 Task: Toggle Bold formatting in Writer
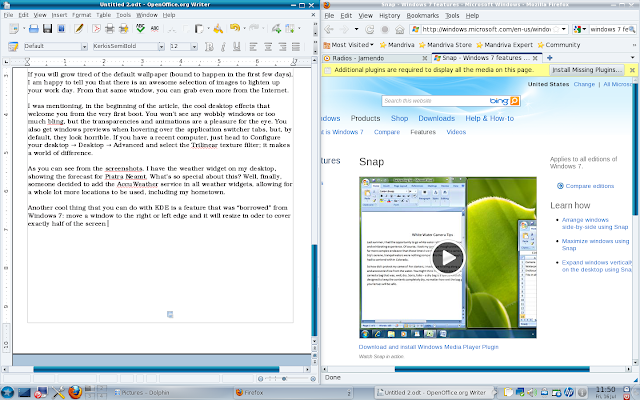pyautogui.click(x=209, y=47)
